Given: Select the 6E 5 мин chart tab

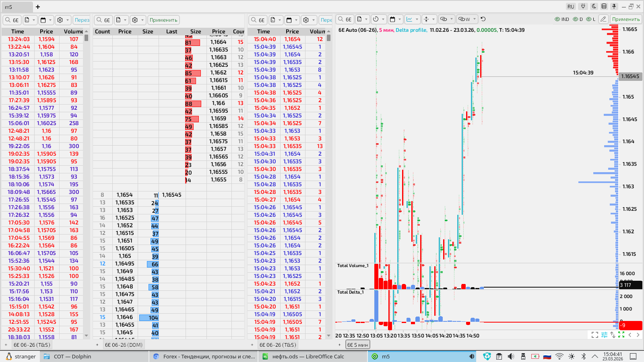Looking at the screenshot, I should (x=357, y=345).
